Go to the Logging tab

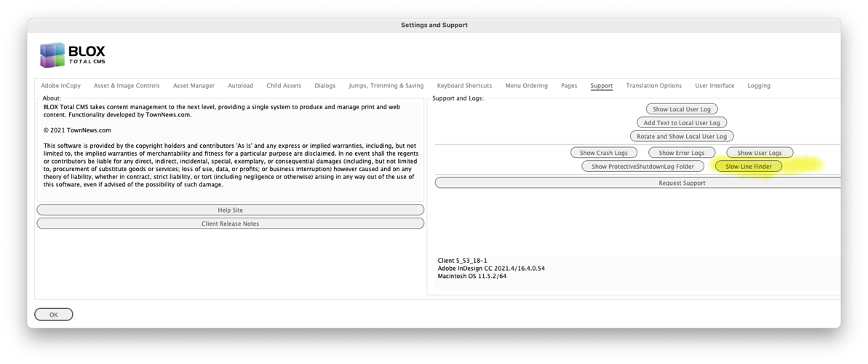[759, 86]
